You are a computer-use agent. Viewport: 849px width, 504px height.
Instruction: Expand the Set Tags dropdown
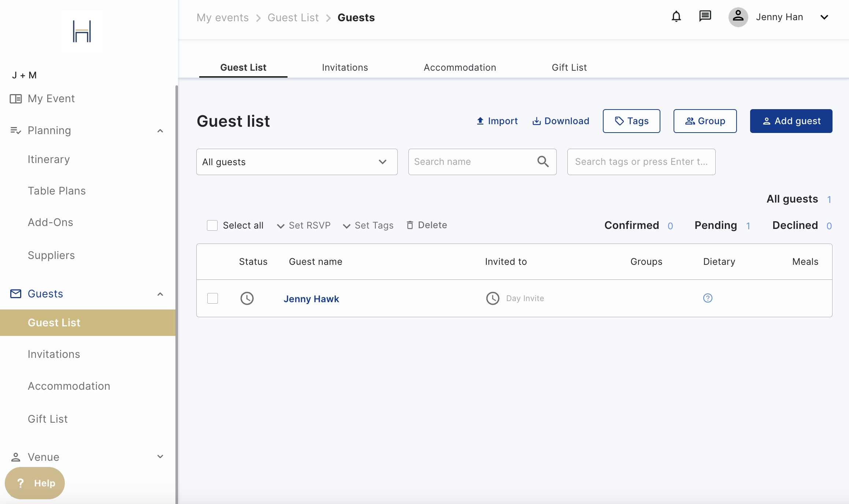click(x=368, y=225)
